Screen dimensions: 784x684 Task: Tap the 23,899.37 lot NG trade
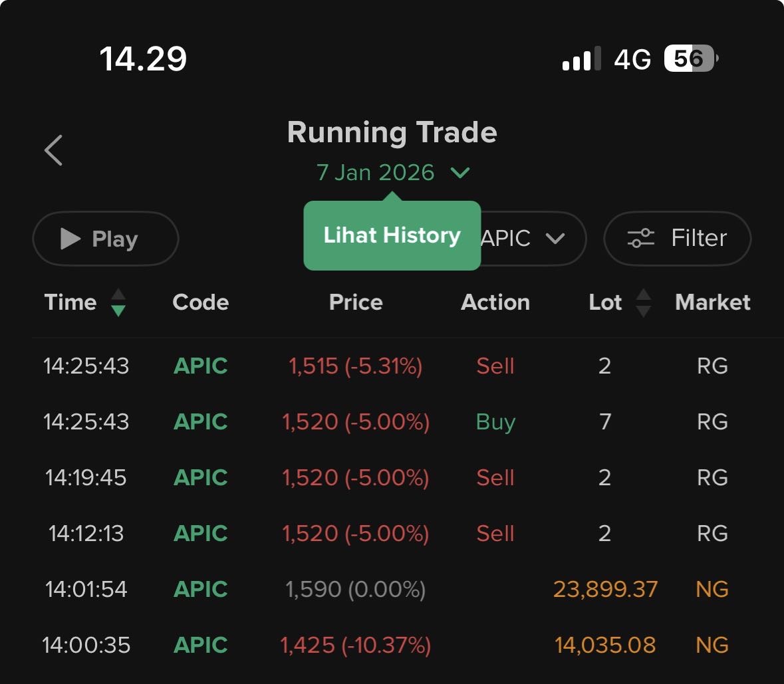pyautogui.click(x=605, y=590)
